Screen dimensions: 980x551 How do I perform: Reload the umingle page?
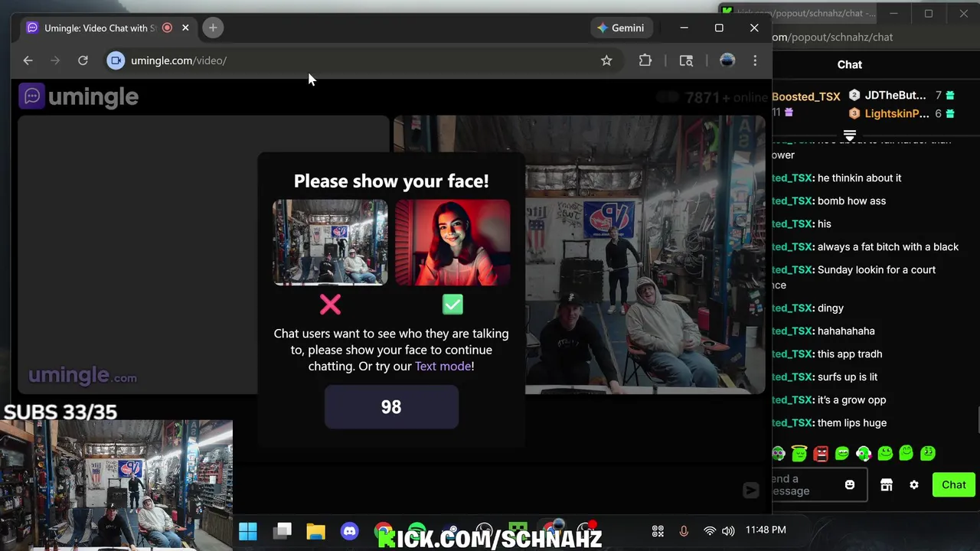coord(83,60)
